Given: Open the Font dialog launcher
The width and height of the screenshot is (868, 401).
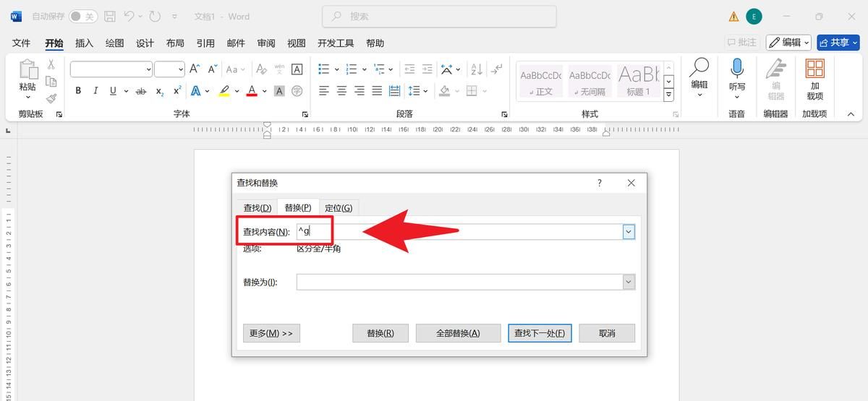Looking at the screenshot, I should tap(305, 114).
